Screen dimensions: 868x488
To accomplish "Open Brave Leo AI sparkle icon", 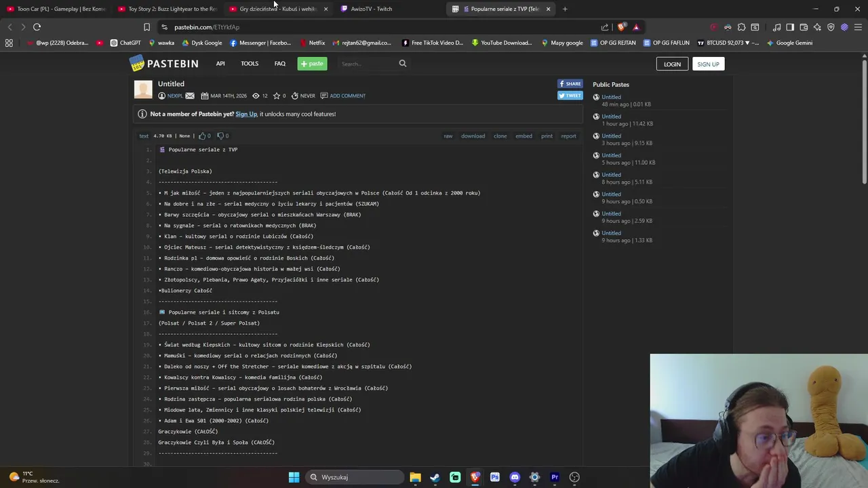I will pyautogui.click(x=817, y=27).
